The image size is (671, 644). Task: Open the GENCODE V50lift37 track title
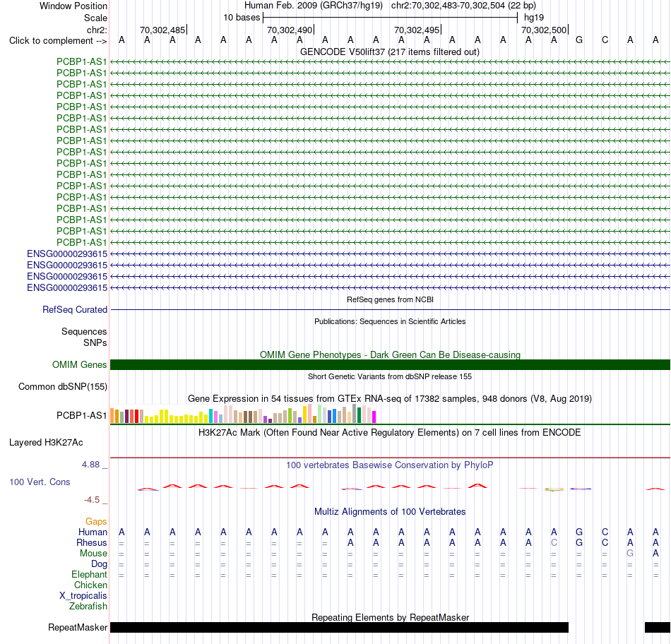390,52
